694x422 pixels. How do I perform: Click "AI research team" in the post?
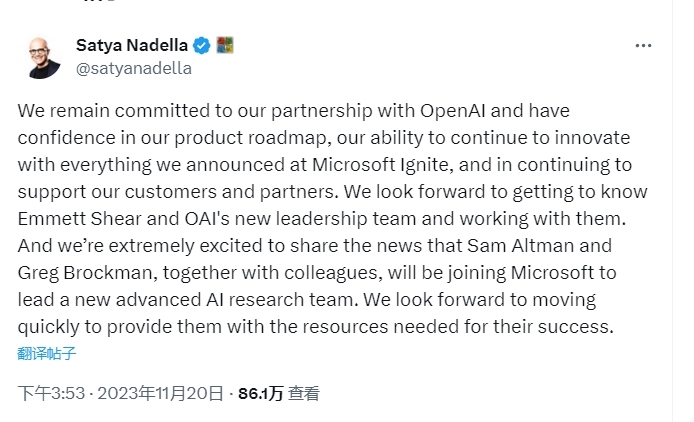coord(260,299)
